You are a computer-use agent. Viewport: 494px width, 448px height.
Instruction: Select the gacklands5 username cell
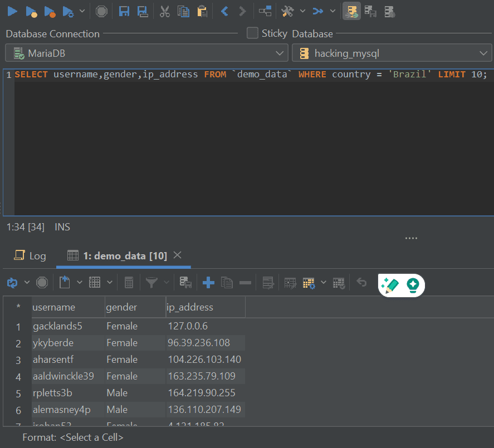(x=68, y=326)
